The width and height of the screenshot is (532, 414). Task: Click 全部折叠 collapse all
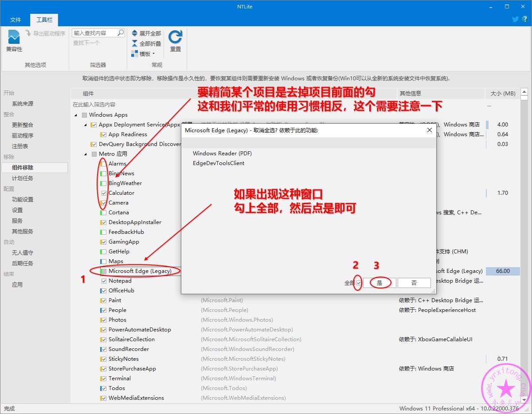click(146, 43)
